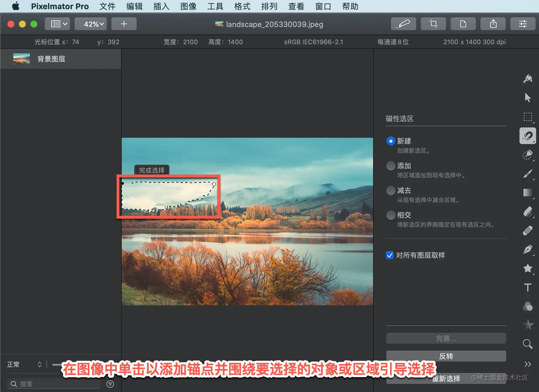Select the Rectangular Selection tool
Viewport: 539px width, 392px height.
[x=528, y=117]
